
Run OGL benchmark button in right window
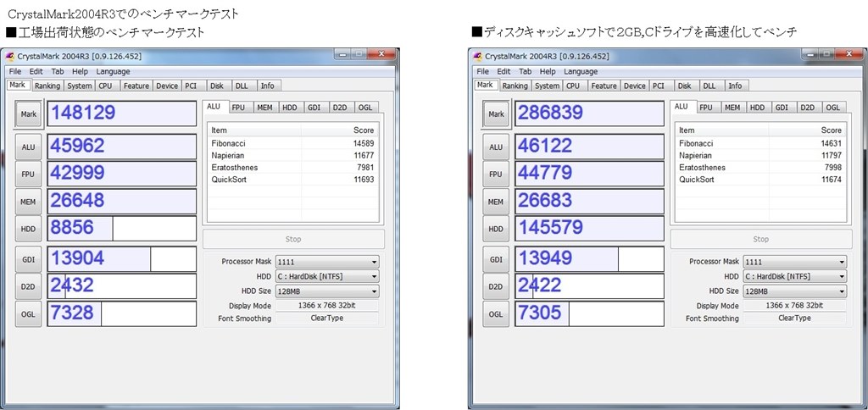pos(496,314)
